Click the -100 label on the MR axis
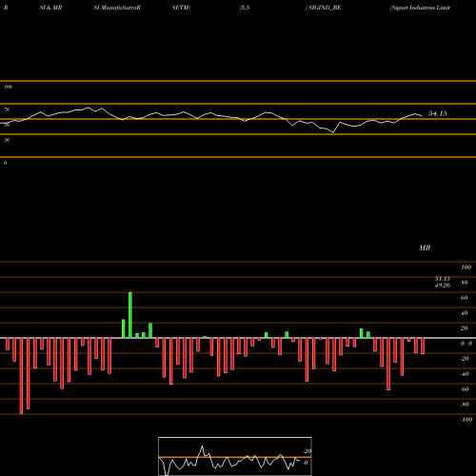476x476 pixels. pos(466,420)
